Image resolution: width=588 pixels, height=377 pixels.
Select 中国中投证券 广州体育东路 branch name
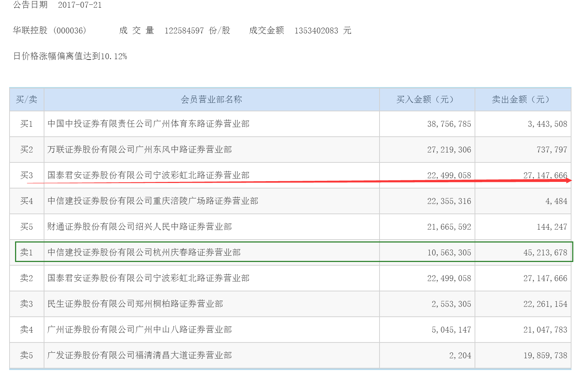pos(148,124)
